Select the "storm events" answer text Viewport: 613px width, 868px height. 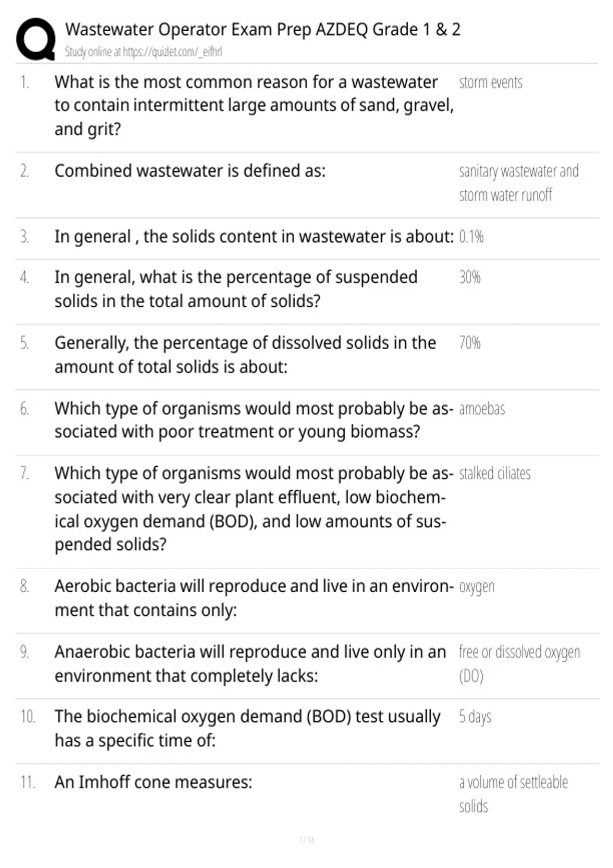(490, 83)
